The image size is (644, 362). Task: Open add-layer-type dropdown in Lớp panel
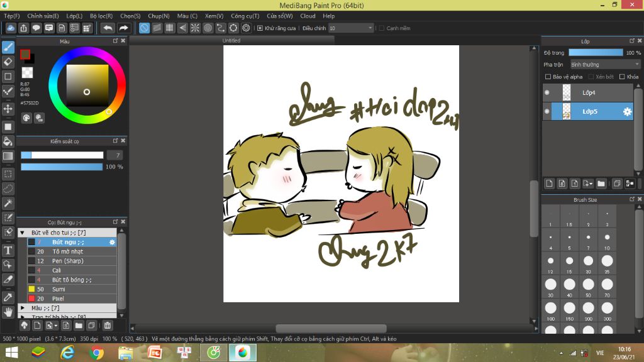[x=588, y=184]
